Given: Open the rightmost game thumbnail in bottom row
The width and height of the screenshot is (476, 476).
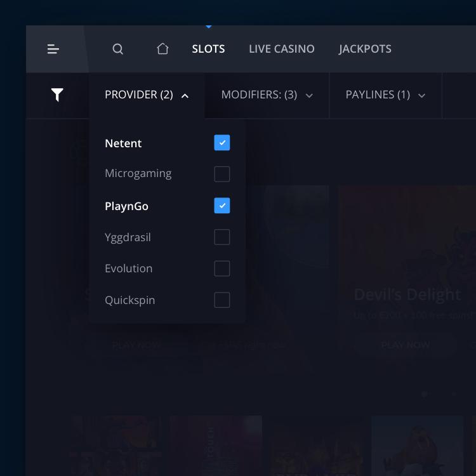Looking at the screenshot, I should (x=418, y=444).
